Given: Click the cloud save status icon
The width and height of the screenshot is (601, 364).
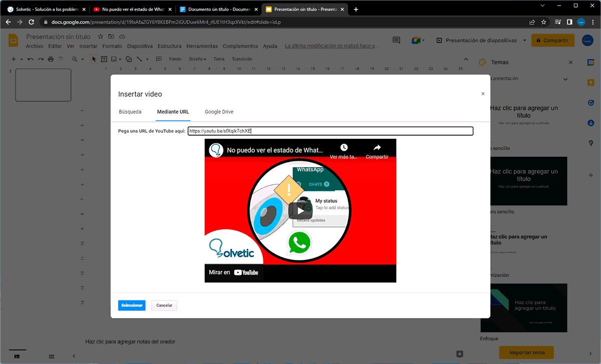Looking at the screenshot, I should click(122, 37).
